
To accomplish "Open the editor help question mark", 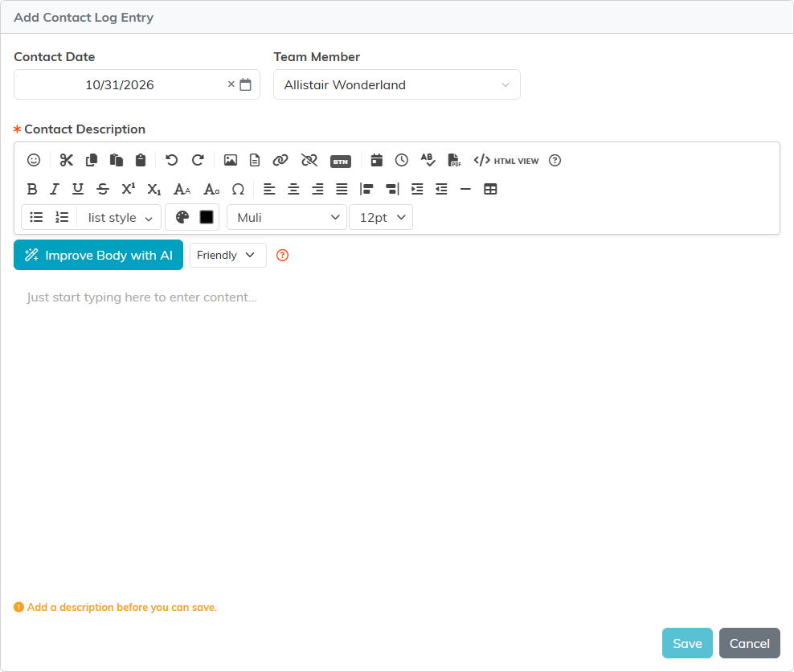I will click(555, 160).
